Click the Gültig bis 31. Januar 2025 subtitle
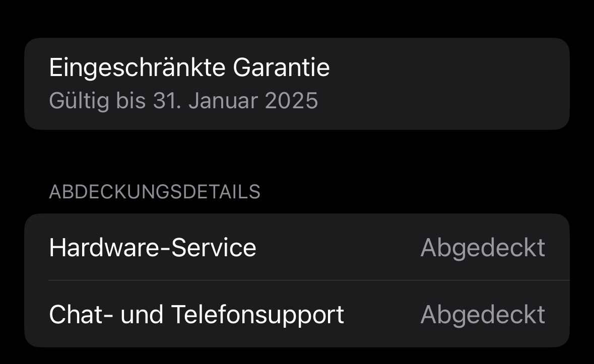594x364 pixels. click(x=183, y=101)
